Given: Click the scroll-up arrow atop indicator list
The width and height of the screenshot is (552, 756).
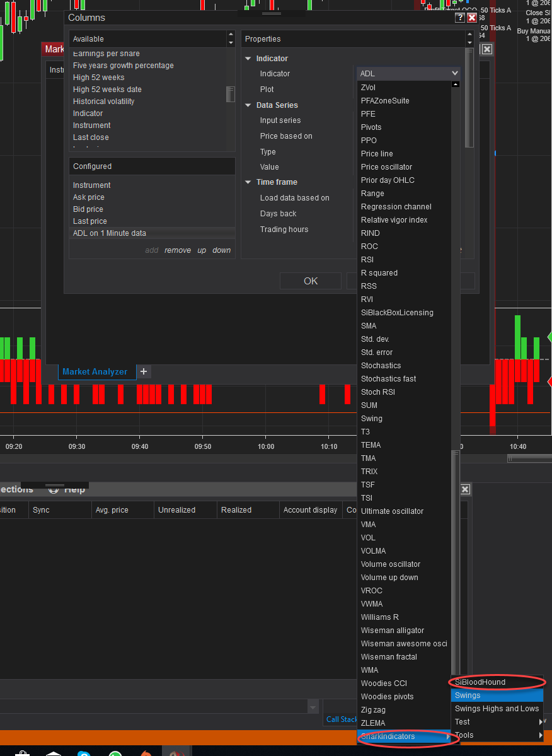Looking at the screenshot, I should (456, 84).
